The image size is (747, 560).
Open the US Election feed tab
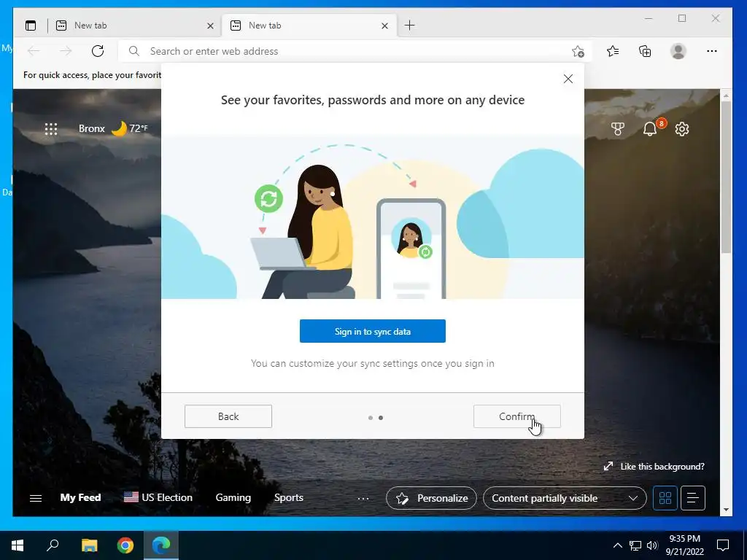coord(158,497)
